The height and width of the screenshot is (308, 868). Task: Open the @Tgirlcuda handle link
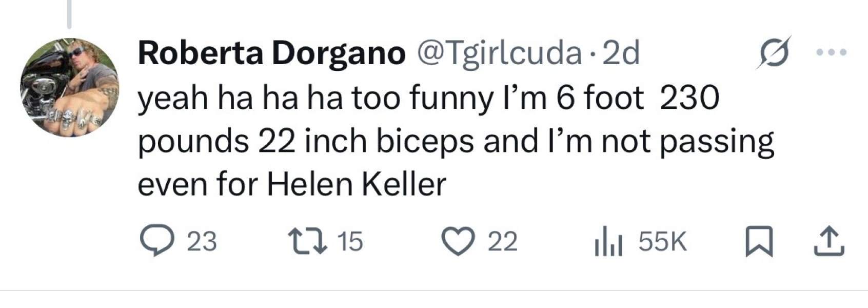pos(501,53)
